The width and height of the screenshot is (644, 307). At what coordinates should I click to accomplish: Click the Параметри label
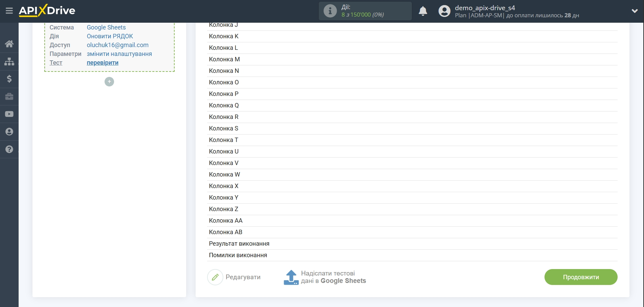65,54
